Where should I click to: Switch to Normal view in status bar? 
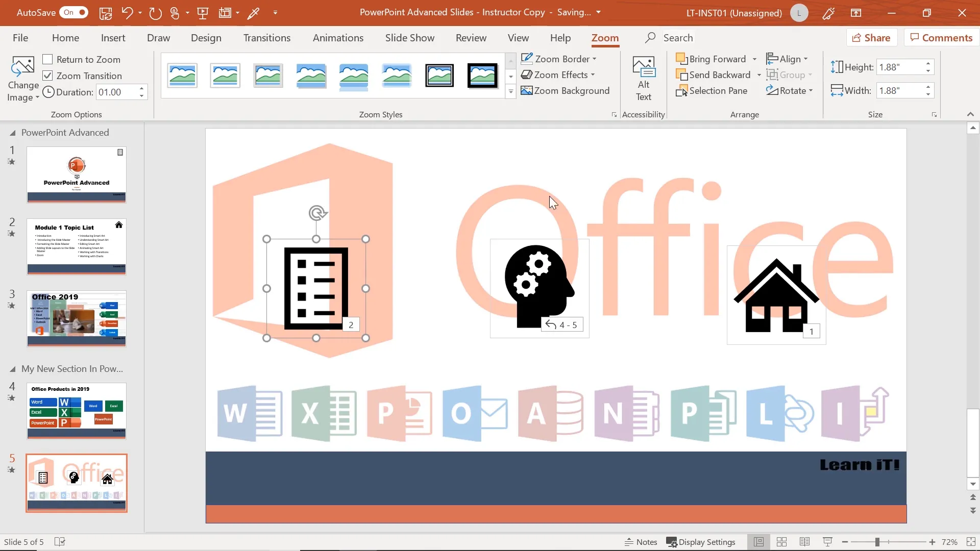click(759, 542)
